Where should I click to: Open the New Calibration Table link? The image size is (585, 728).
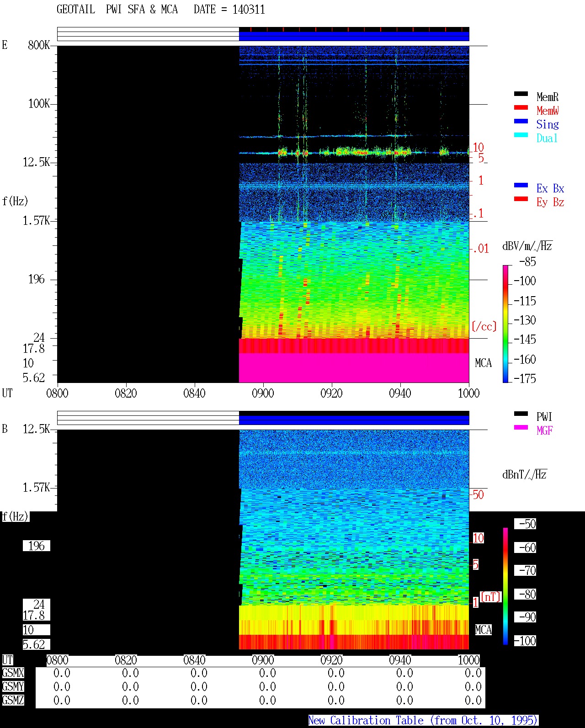click(x=423, y=721)
